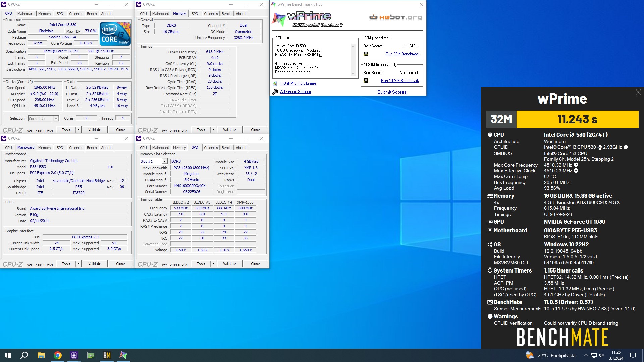644x362 pixels.
Task: Select About tab in Mainboard window
Action: pyautogui.click(x=106, y=148)
